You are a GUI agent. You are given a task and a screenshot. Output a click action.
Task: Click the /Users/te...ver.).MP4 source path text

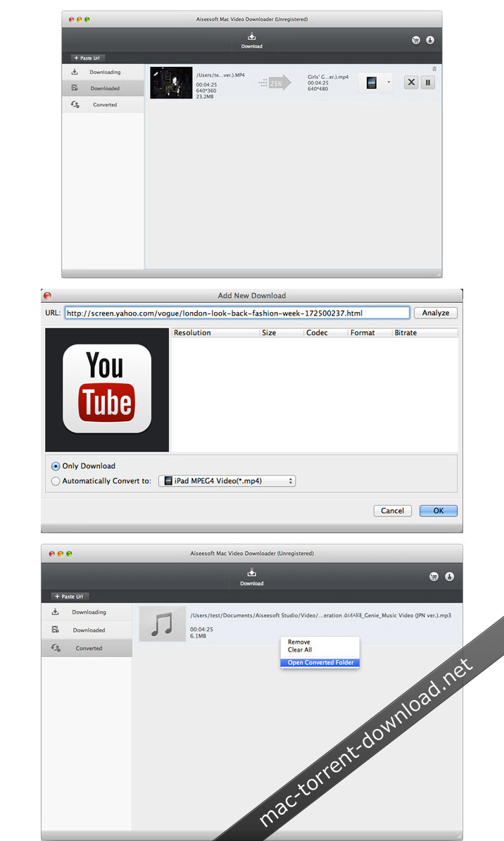coord(220,75)
